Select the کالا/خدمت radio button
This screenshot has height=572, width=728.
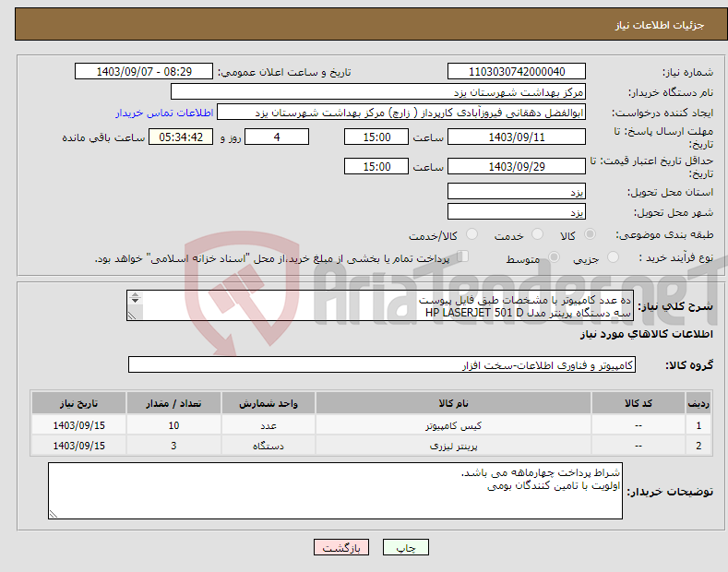pyautogui.click(x=471, y=234)
